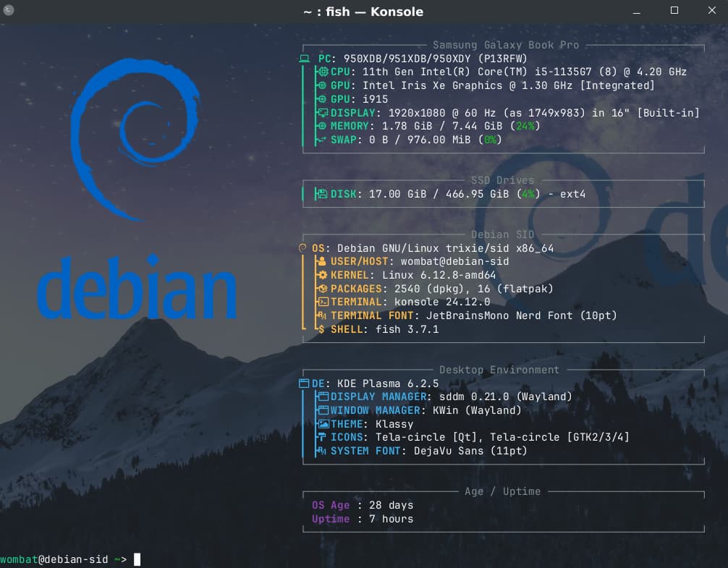Click the terminal version 'konsole 24.12.0'
The image size is (728, 568).
point(442,302)
